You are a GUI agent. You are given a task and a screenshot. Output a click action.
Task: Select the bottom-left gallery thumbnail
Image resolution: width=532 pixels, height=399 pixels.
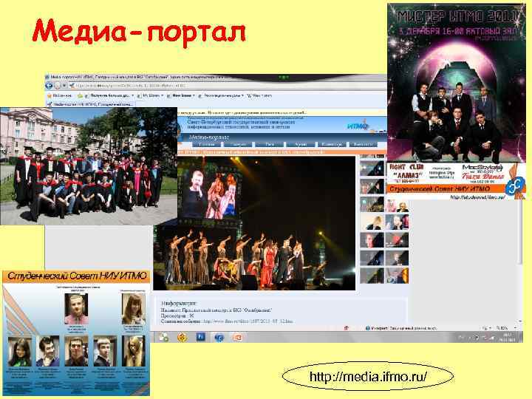372,275
